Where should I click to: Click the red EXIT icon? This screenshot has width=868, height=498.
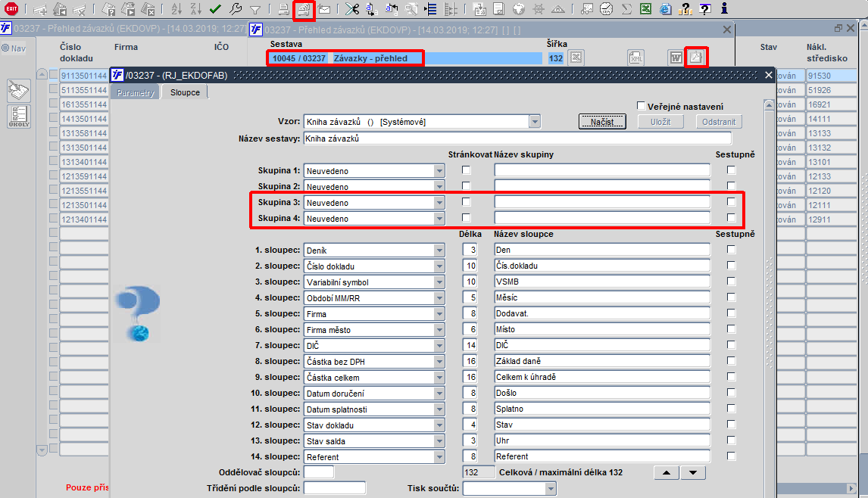tap(11, 8)
